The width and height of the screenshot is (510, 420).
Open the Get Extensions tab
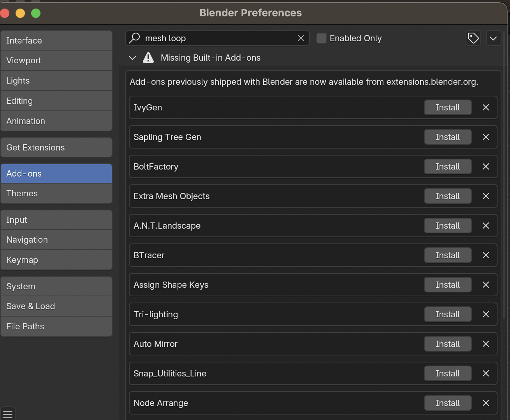point(56,147)
